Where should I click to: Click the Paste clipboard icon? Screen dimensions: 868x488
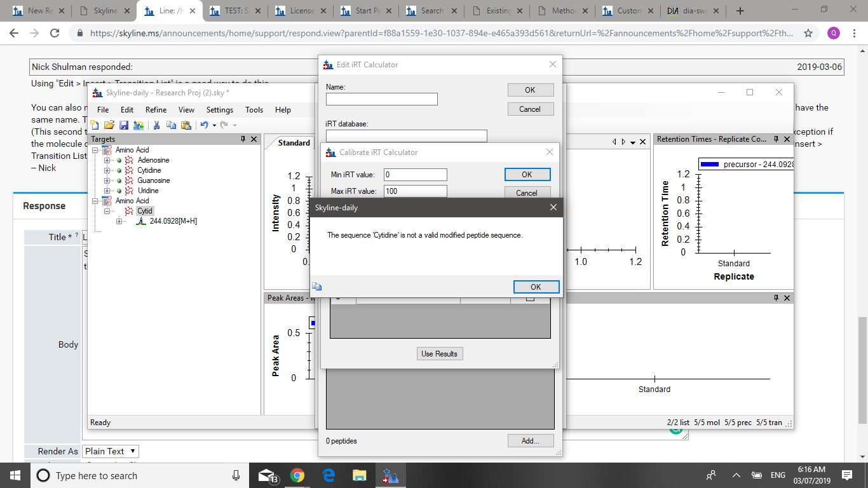pos(186,125)
